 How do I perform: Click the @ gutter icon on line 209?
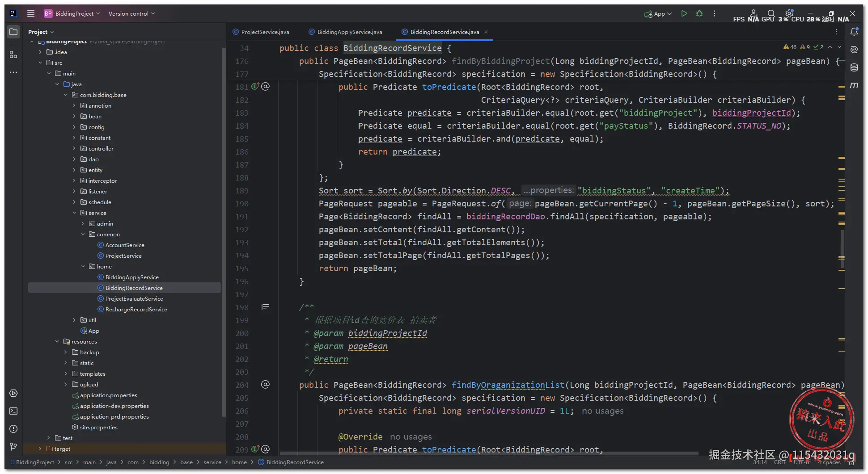(265, 449)
